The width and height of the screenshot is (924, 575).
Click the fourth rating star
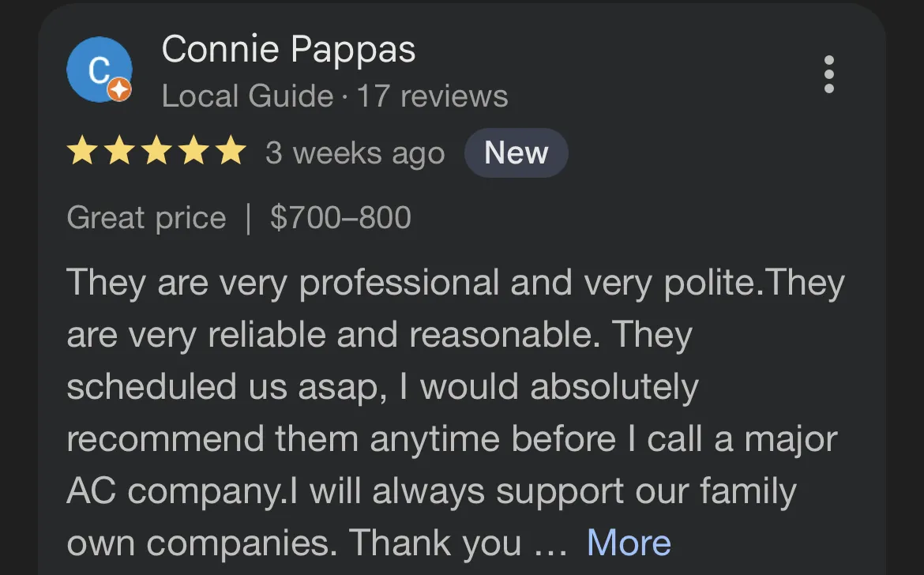pos(193,152)
